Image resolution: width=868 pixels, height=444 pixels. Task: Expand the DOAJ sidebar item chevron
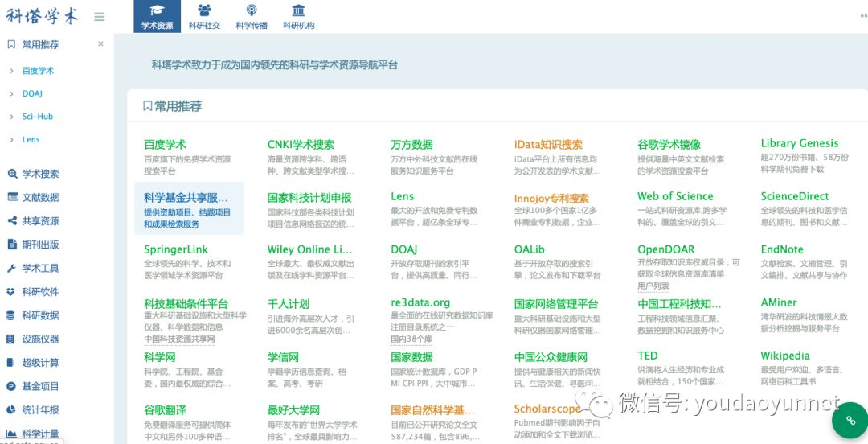(11, 93)
